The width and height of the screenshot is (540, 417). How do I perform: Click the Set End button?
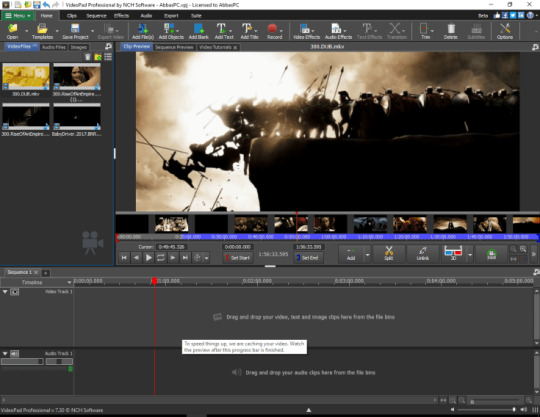308,258
